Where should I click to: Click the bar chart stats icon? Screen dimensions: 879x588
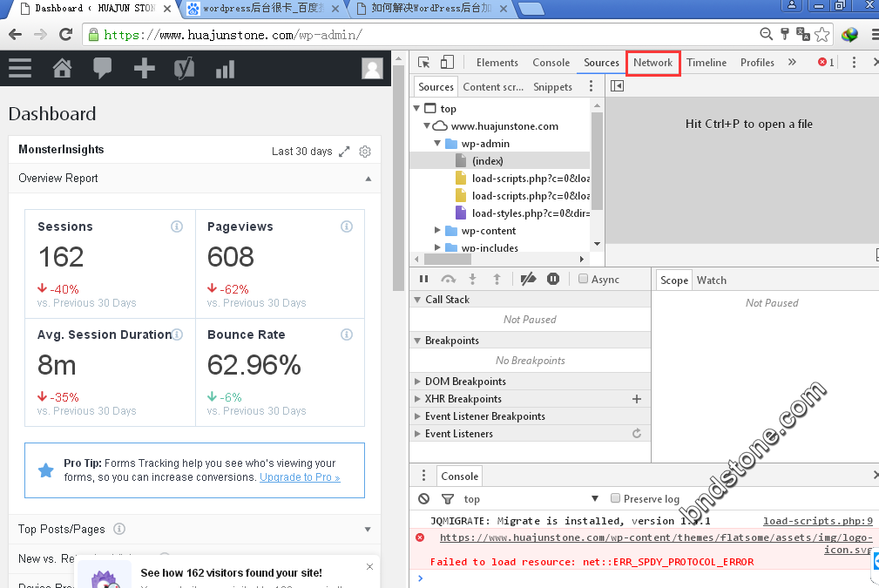pos(225,70)
